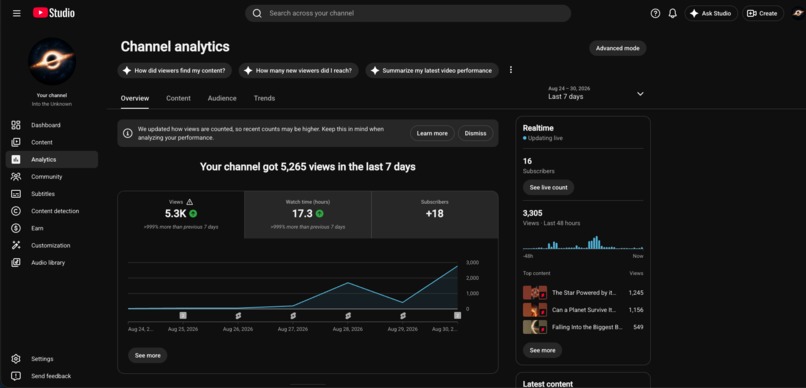This screenshot has height=388, width=806.
Task: Click the Audio library icon
Action: click(x=16, y=263)
